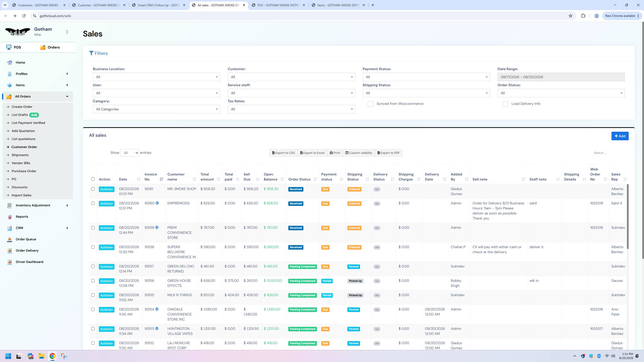Click the blue Add button
The image size is (644, 362).
click(x=620, y=136)
